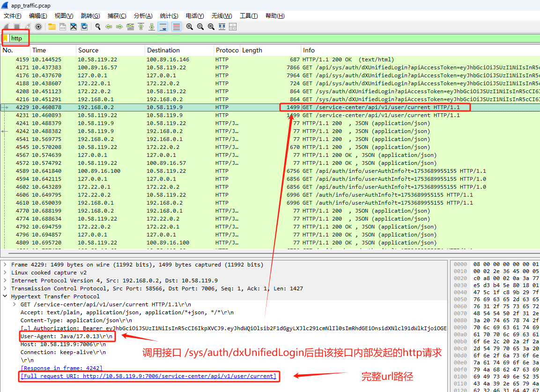Click the reset layout icon
540x392 pixels.
tap(233, 27)
